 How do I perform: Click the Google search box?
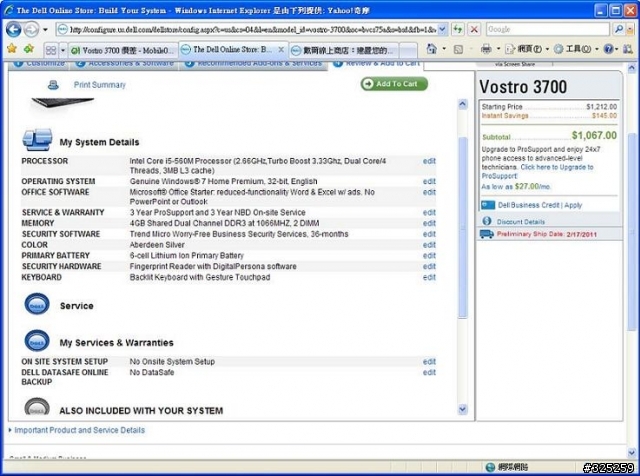pyautogui.click(x=548, y=29)
